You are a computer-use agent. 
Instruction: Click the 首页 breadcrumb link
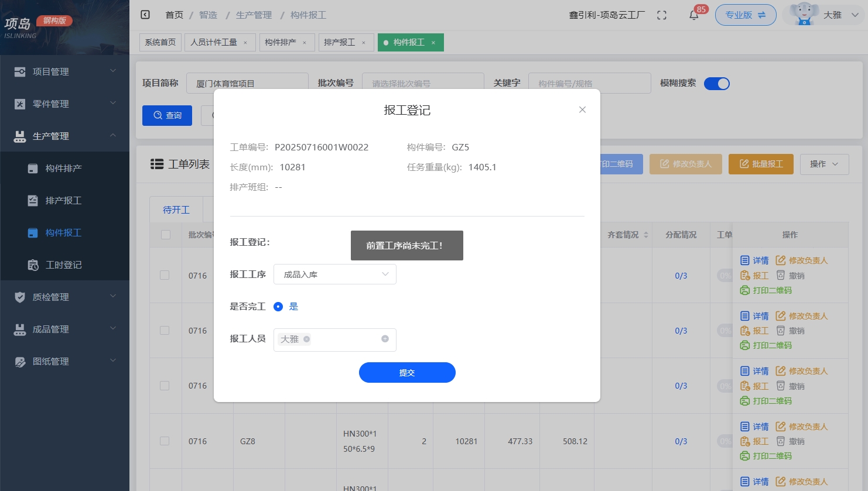(x=173, y=15)
